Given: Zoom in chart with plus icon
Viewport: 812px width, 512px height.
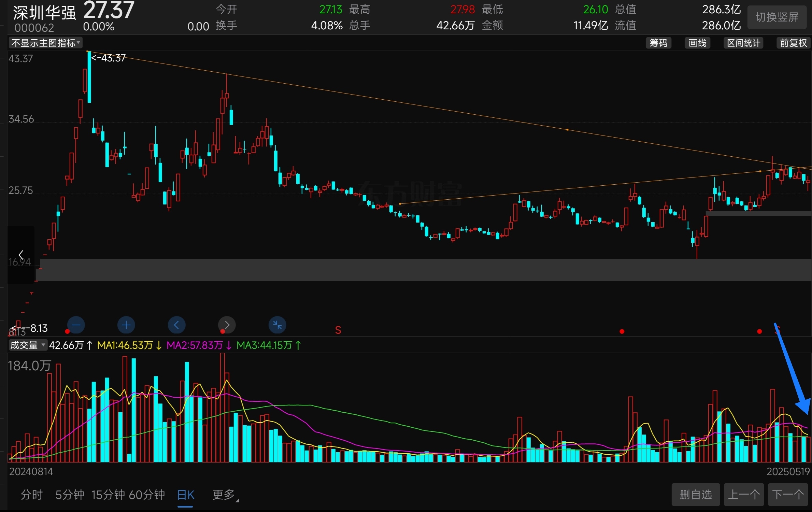Looking at the screenshot, I should click(126, 325).
